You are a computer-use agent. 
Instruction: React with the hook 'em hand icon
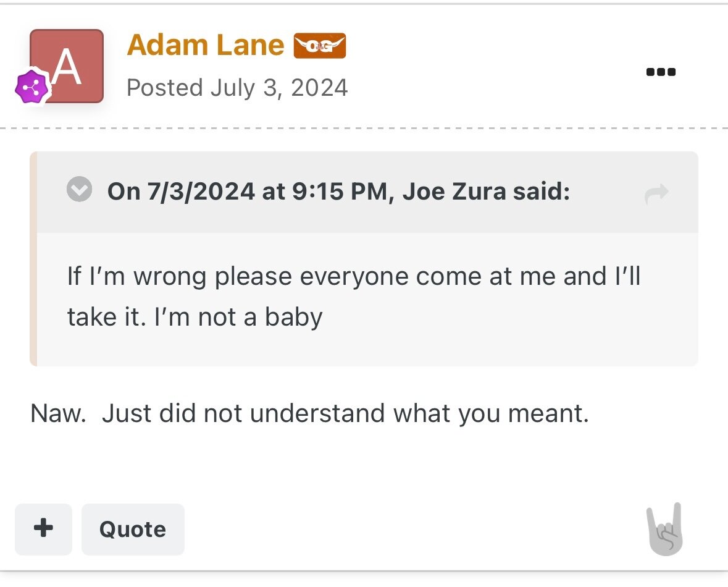pyautogui.click(x=665, y=530)
